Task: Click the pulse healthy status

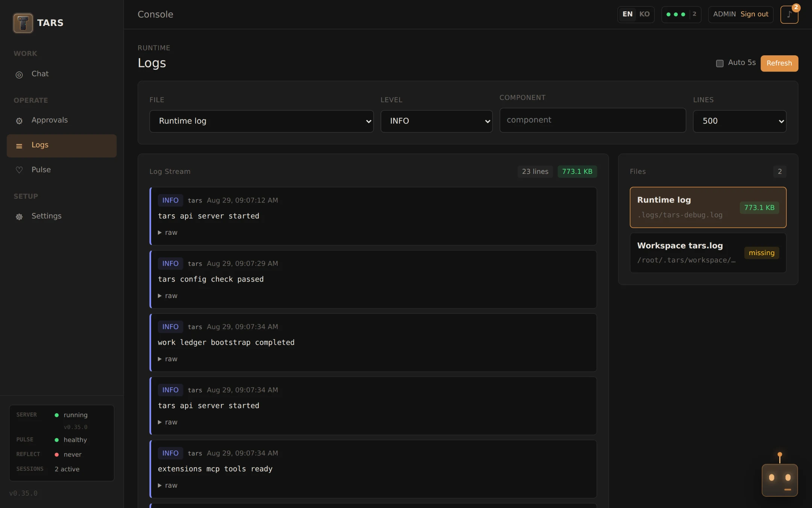Action: pyautogui.click(x=75, y=440)
